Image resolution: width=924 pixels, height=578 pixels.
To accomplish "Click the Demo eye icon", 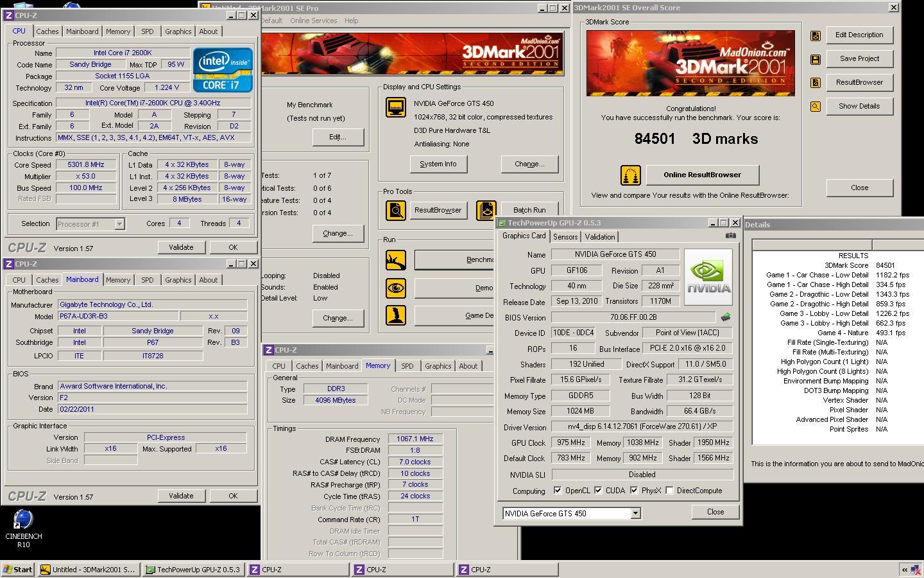I will pyautogui.click(x=395, y=288).
